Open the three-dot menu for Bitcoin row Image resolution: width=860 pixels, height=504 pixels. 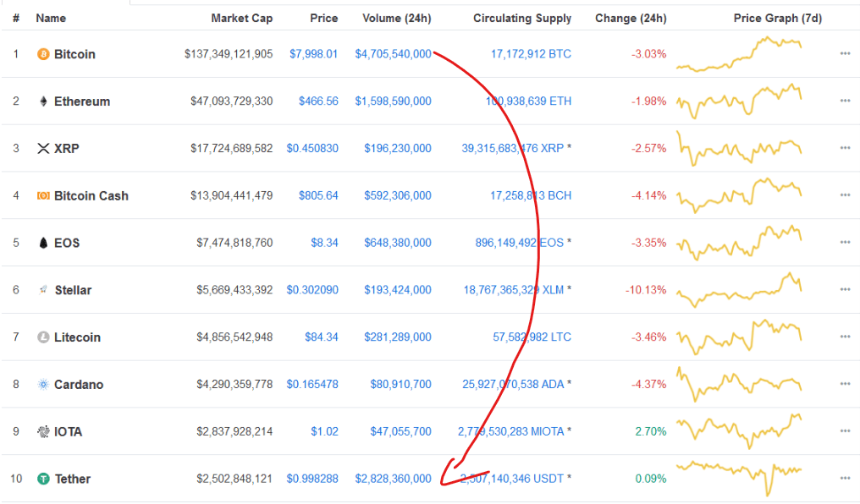(x=845, y=53)
